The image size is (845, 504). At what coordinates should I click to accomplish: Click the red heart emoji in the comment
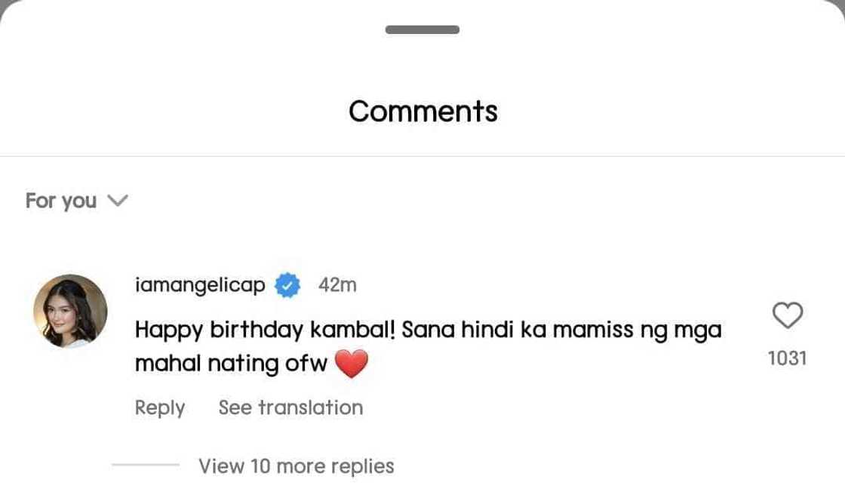tap(351, 364)
